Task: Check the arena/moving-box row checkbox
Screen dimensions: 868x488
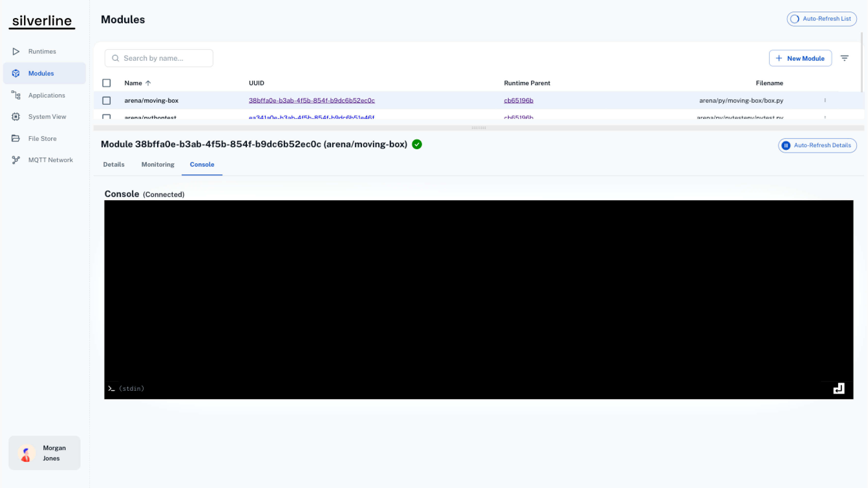Action: point(106,100)
